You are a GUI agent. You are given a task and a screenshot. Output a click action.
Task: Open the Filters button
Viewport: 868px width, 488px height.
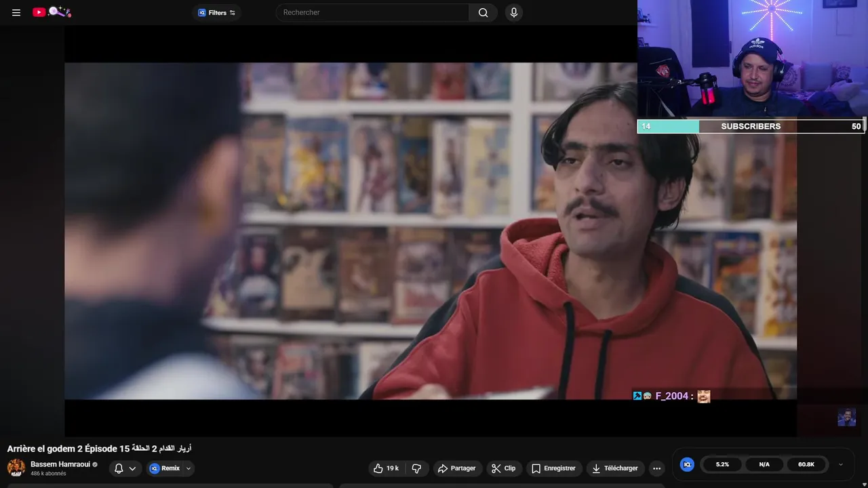[216, 12]
